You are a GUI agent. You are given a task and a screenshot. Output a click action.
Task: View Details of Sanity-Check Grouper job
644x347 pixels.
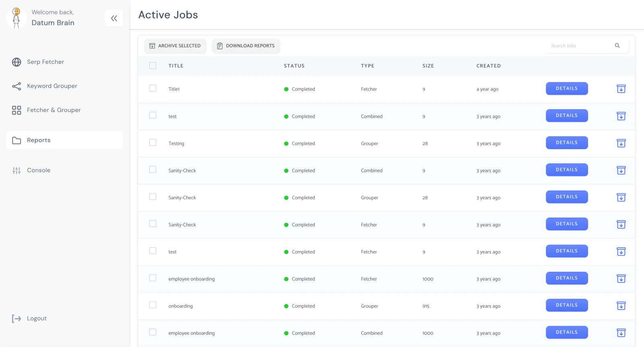coord(567,197)
